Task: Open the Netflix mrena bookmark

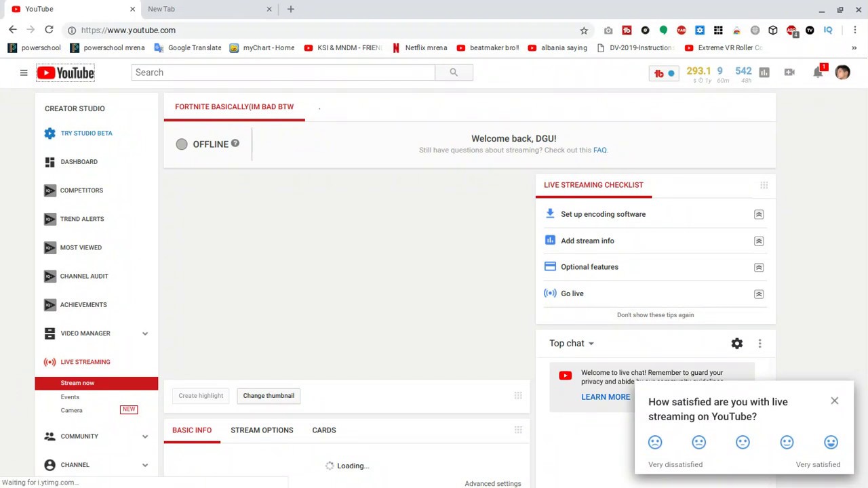Action: (419, 48)
